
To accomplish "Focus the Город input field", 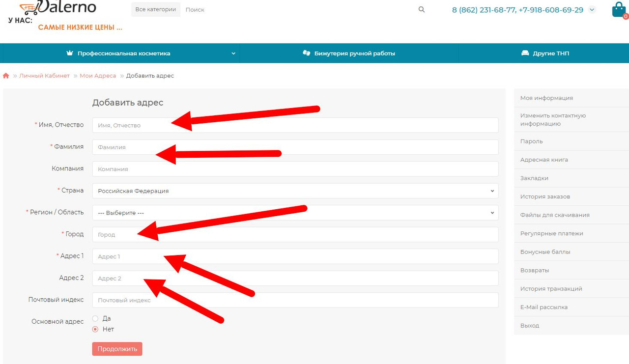I will pos(295,234).
